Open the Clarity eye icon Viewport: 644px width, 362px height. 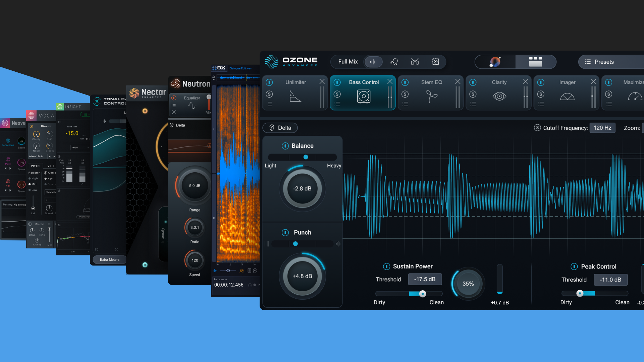(499, 97)
